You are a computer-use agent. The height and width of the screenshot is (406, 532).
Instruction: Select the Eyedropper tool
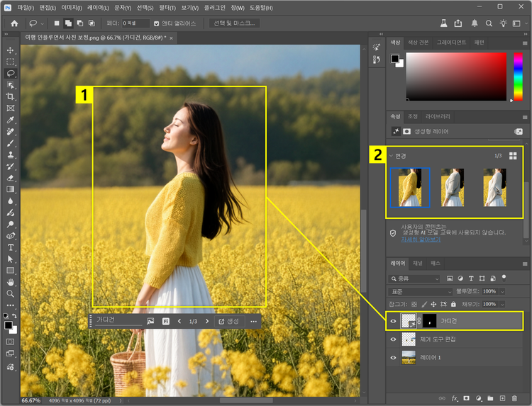11,120
